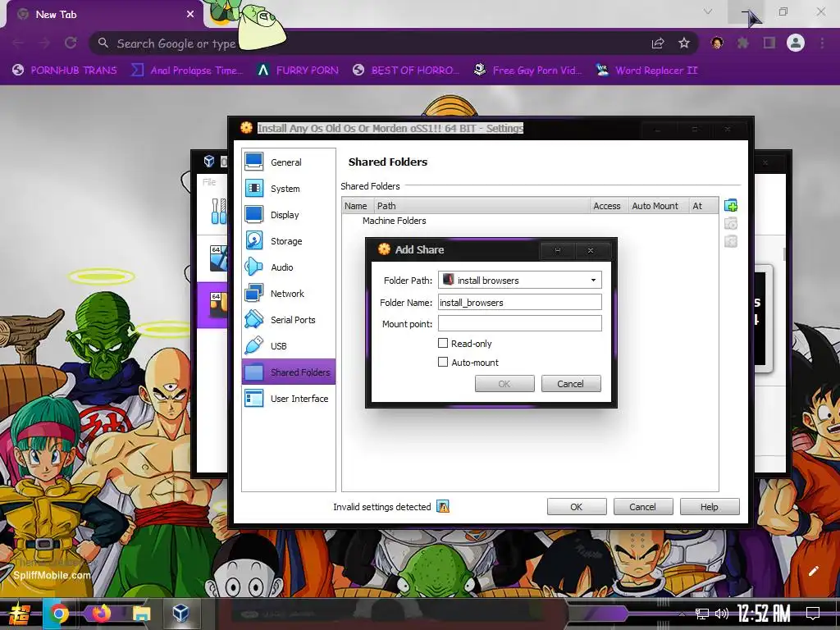
Task: Click the taskbar network icon
Action: pyautogui.click(x=702, y=614)
